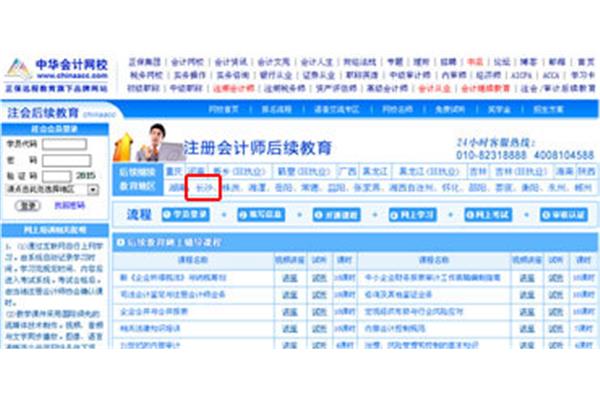Viewport: 600px width, 400px height.
Task: Open the 相关法律知识培训 course link
Action: (150, 328)
